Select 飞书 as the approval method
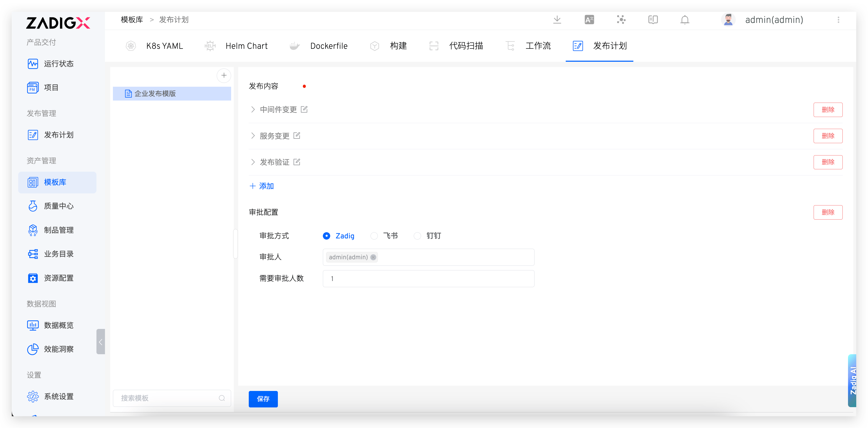The image size is (868, 428). click(374, 236)
